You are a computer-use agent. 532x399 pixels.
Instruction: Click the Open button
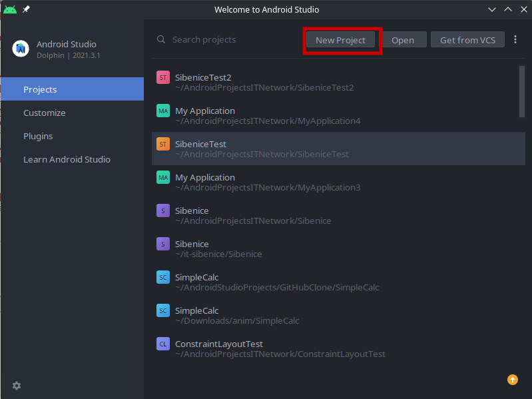point(403,40)
